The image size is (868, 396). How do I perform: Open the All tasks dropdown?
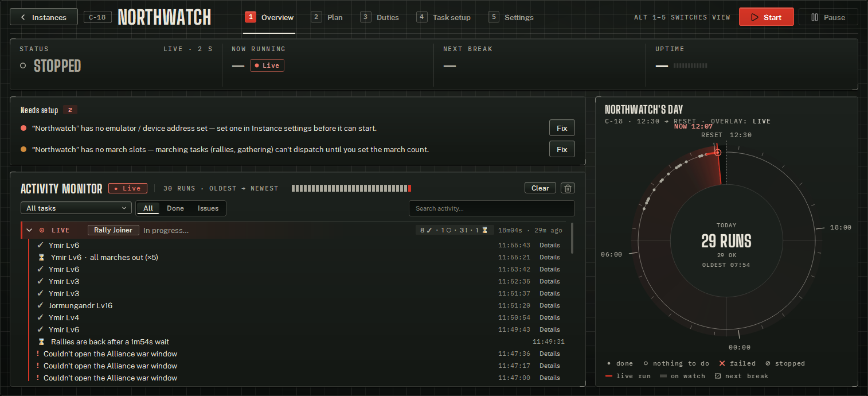click(76, 208)
